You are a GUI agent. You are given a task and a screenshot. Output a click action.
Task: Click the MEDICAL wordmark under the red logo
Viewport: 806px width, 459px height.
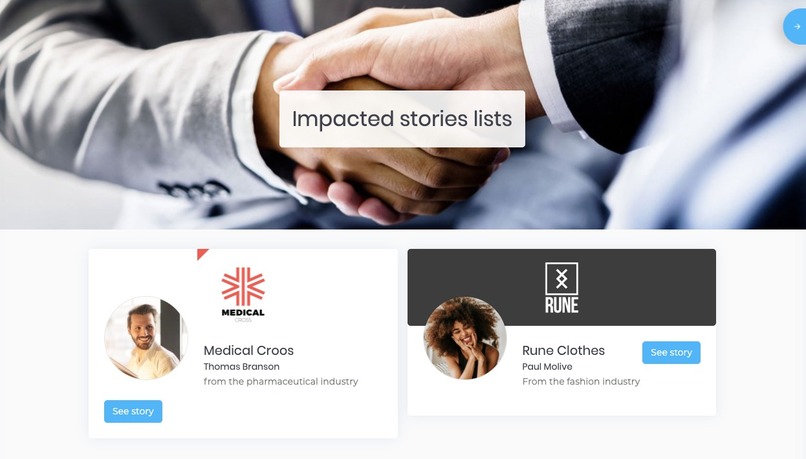243,312
